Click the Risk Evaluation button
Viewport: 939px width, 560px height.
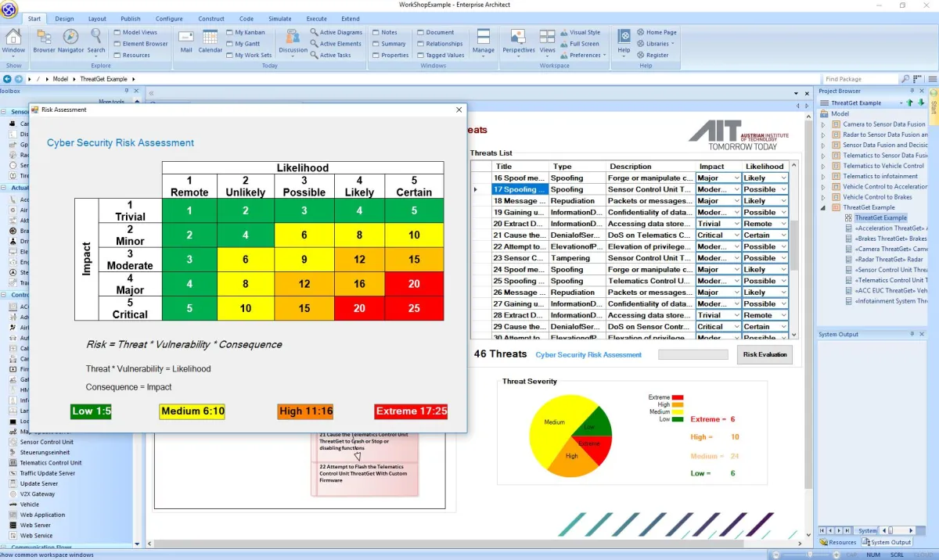coord(764,354)
